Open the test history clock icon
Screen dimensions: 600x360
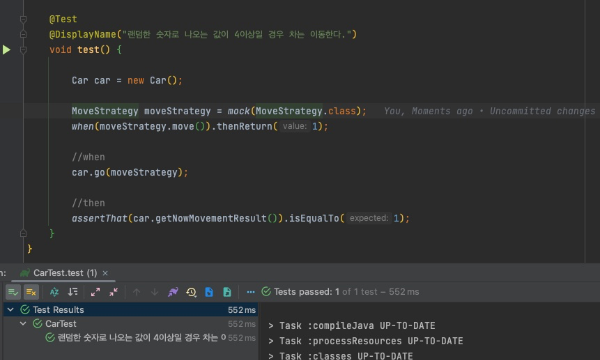click(x=191, y=292)
